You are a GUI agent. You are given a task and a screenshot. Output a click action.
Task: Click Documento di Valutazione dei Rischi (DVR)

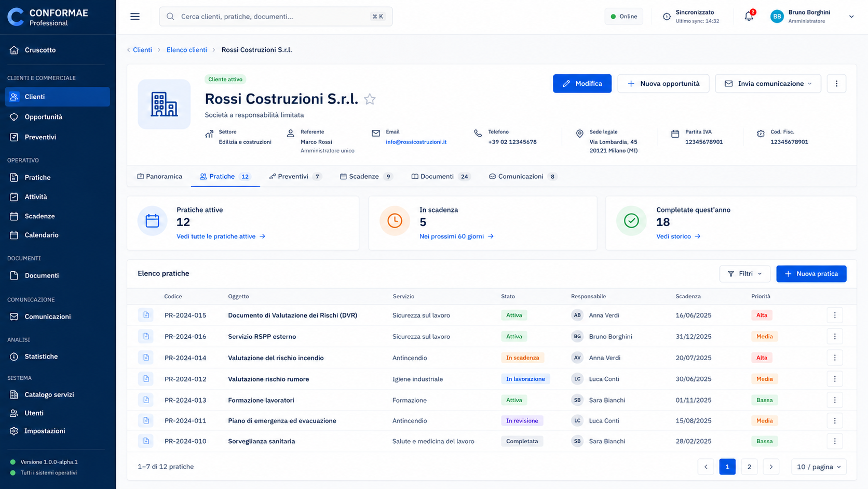pyautogui.click(x=293, y=315)
